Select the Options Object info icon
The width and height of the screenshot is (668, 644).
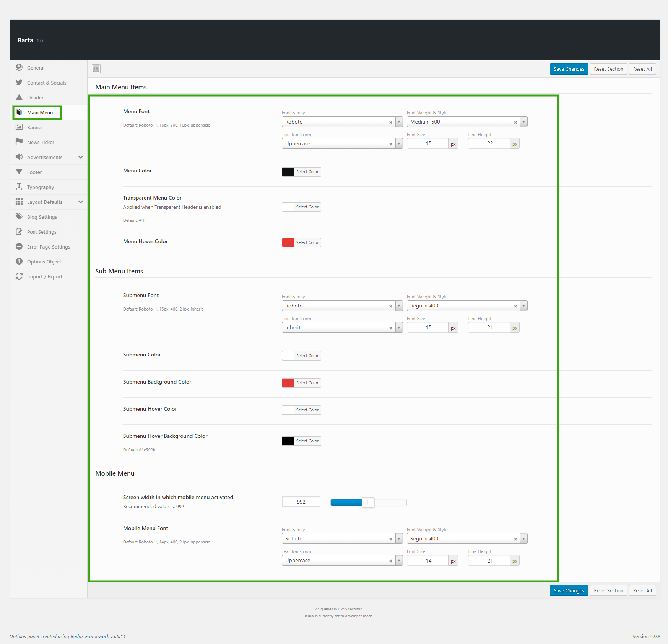click(x=19, y=262)
